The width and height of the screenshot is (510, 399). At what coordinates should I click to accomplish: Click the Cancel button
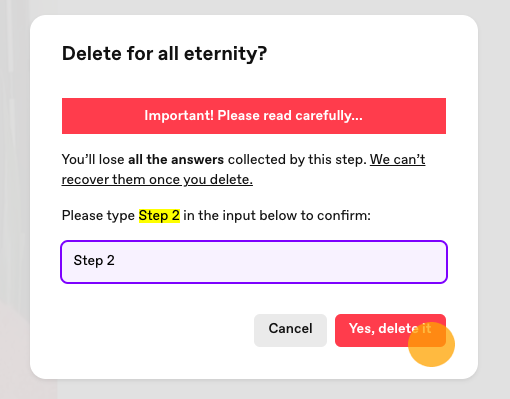tap(290, 330)
